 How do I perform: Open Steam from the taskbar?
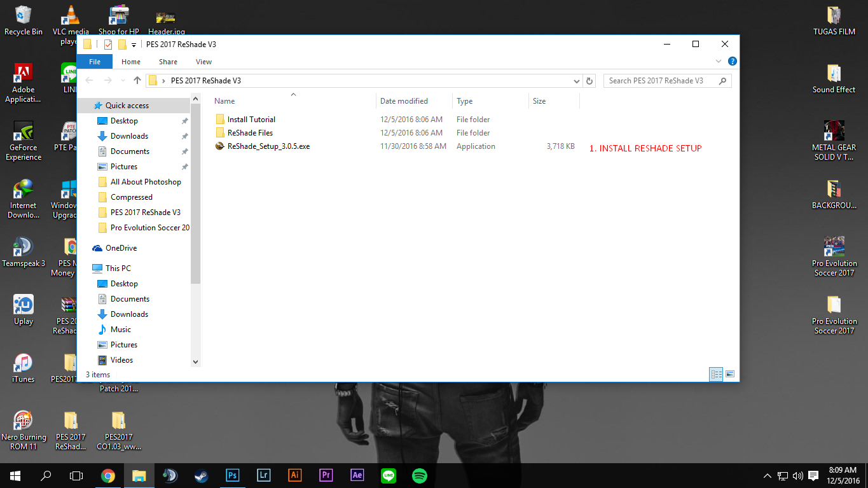(201, 475)
